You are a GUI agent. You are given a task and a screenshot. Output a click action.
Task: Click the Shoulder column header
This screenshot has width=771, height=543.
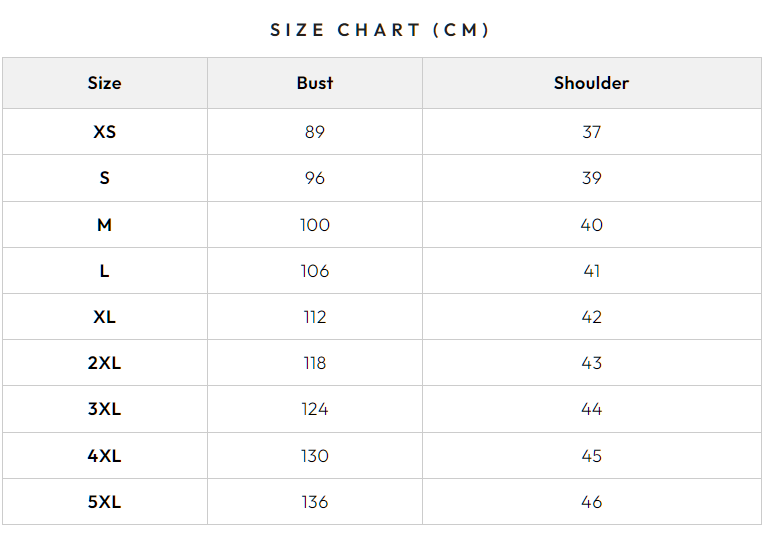coord(591,83)
